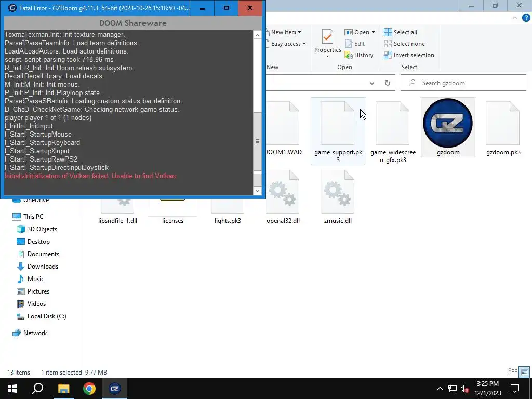The width and height of the screenshot is (532, 399).
Task: Collapse the Explorer ribbon chevron
Action: click(515, 18)
